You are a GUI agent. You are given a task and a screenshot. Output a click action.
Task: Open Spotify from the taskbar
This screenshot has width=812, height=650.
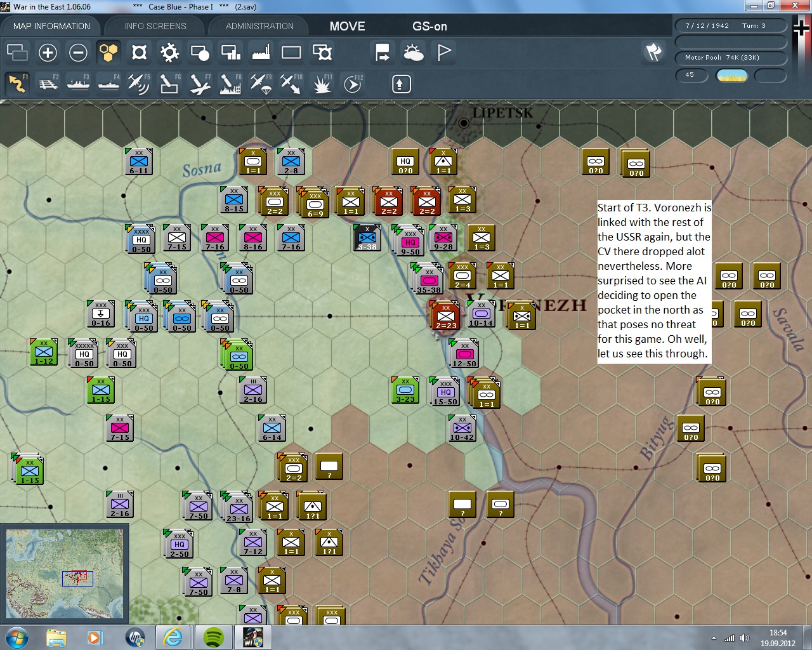point(214,637)
